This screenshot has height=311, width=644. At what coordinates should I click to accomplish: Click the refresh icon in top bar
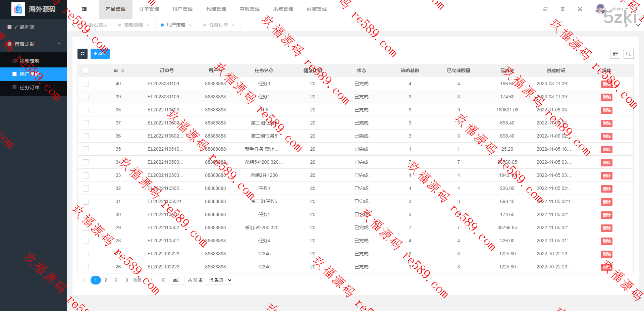click(x=545, y=9)
